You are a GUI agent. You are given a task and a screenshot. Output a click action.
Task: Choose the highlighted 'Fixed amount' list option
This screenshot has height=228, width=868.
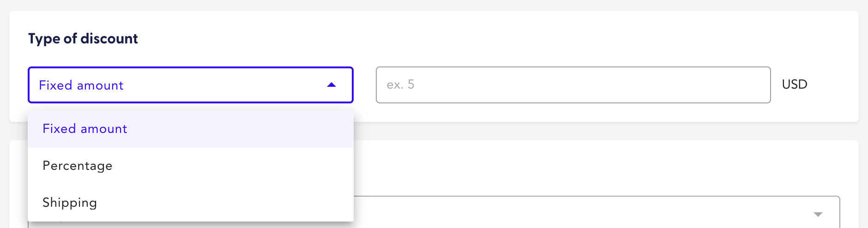pos(85,129)
